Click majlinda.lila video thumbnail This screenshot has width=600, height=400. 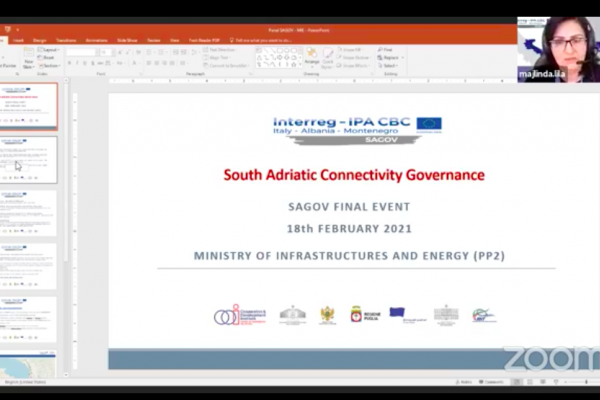pos(559,49)
